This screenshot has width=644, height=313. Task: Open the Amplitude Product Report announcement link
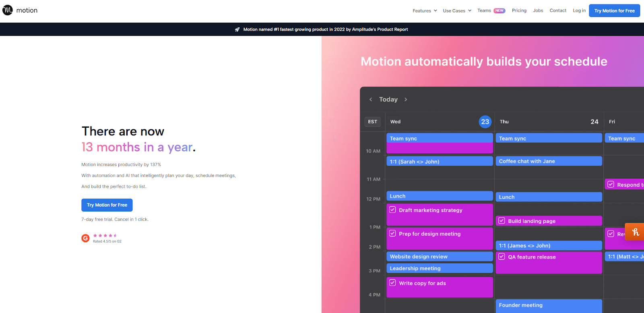[326, 29]
